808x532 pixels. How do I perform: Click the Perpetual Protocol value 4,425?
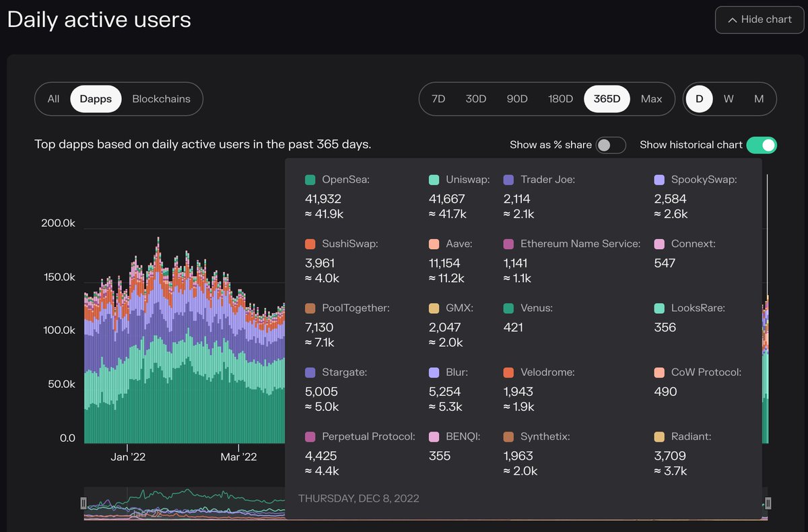click(x=321, y=456)
